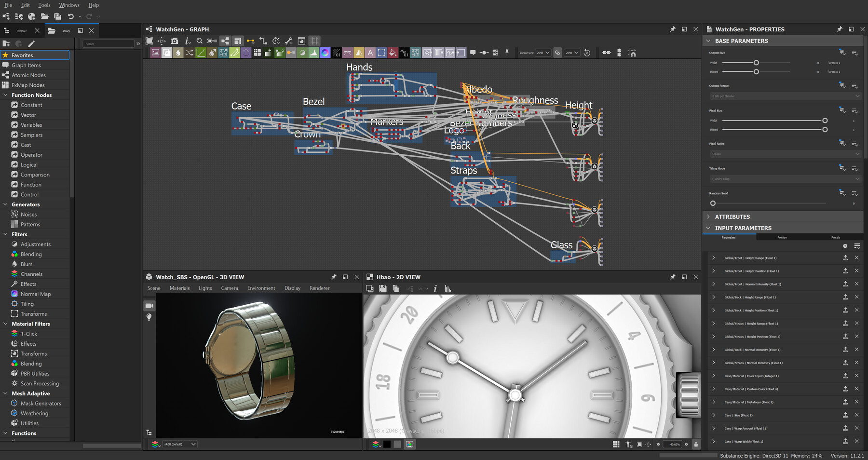868x460 pixels.
Task: Collapse the Generators category in library
Action: point(6,204)
